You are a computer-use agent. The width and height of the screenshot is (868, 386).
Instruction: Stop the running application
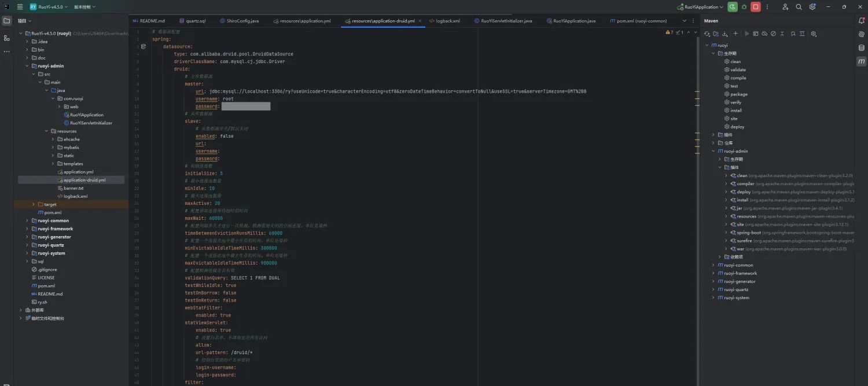pyautogui.click(x=756, y=7)
